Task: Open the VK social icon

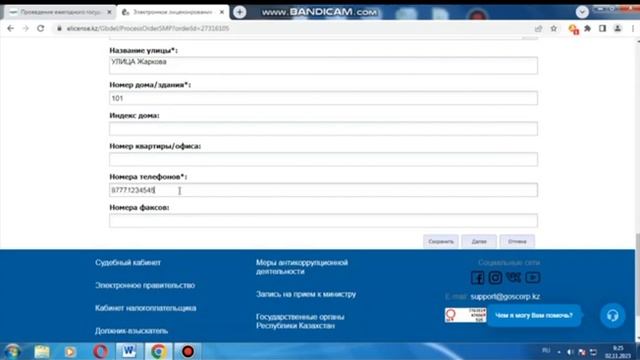Action: point(513,278)
